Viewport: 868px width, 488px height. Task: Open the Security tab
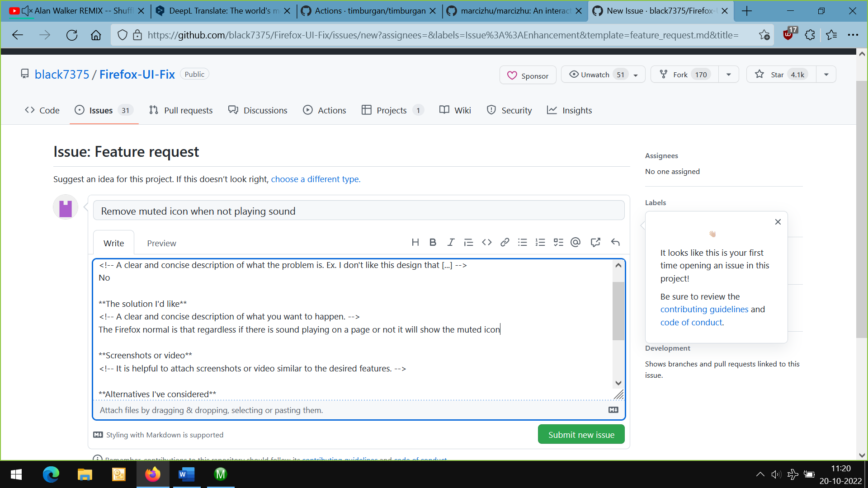(509, 110)
